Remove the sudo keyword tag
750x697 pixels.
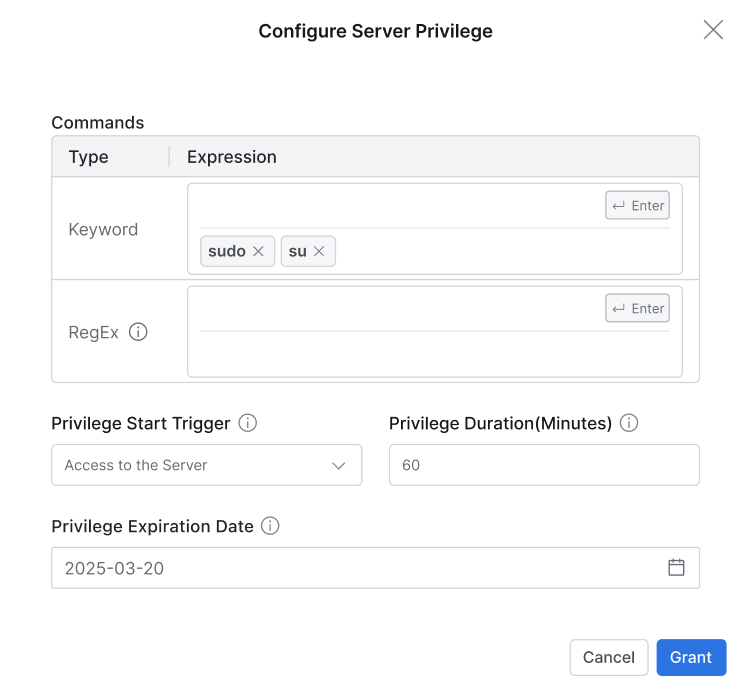(x=258, y=252)
